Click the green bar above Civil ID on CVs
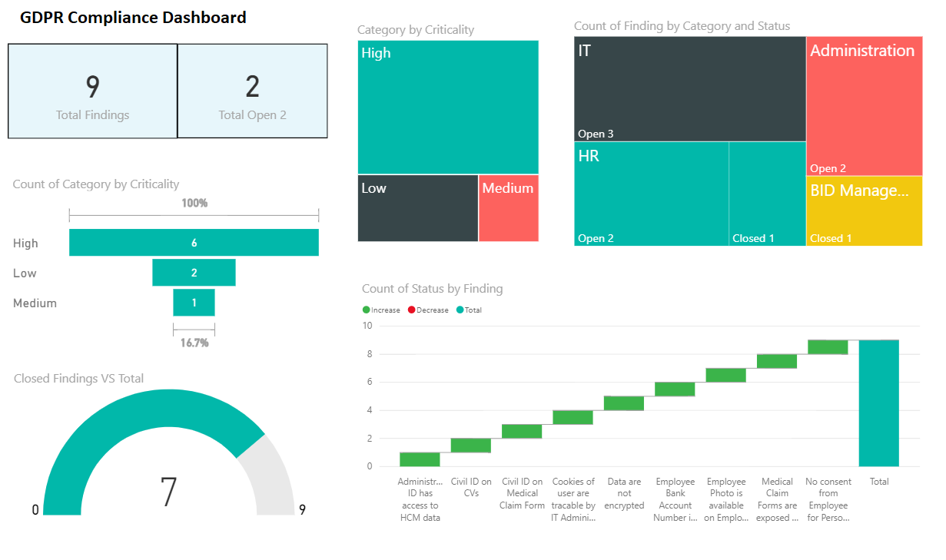Screen dimensions: 946x560 coord(470,446)
